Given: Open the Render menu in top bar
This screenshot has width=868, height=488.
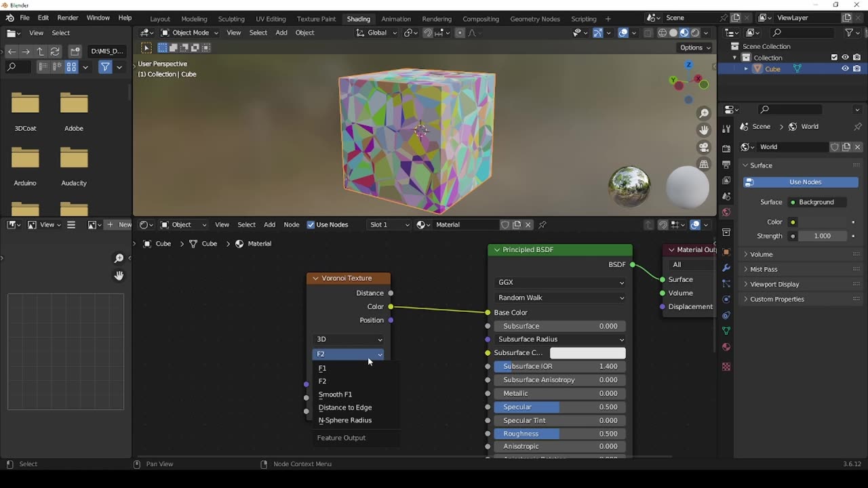Looking at the screenshot, I should [68, 18].
